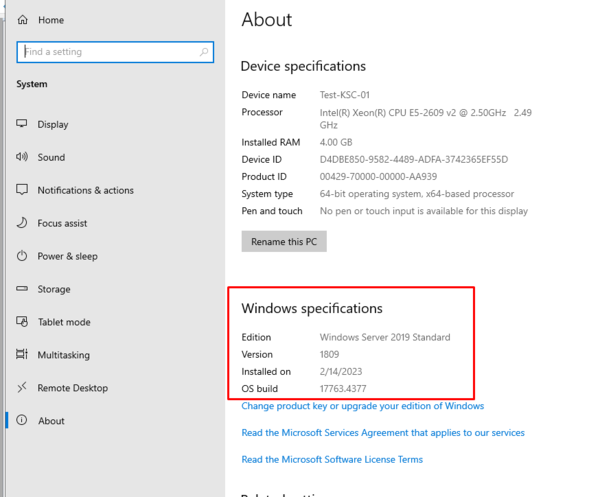Click the Sound speaker icon
The height and width of the screenshot is (497, 600).
(x=22, y=158)
